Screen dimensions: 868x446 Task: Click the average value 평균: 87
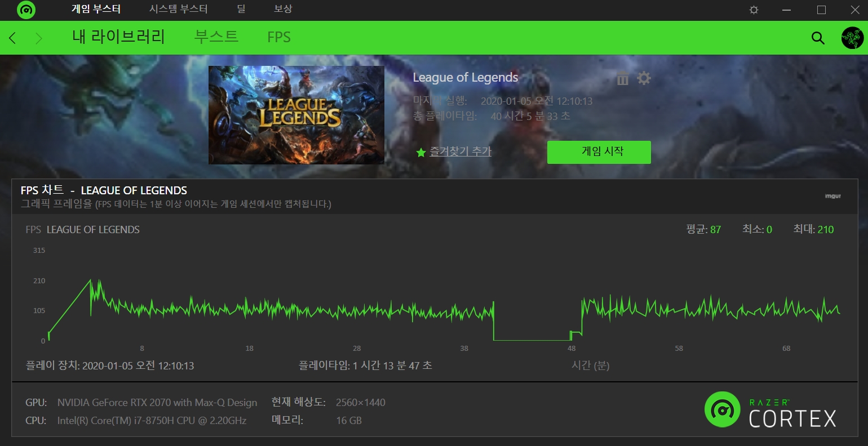pos(703,229)
